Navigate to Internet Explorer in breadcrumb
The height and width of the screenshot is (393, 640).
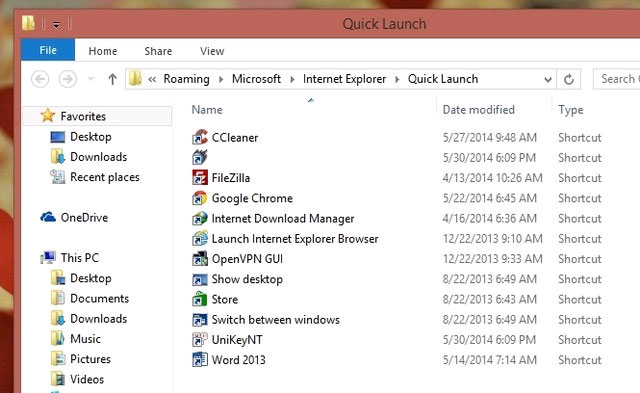click(344, 79)
